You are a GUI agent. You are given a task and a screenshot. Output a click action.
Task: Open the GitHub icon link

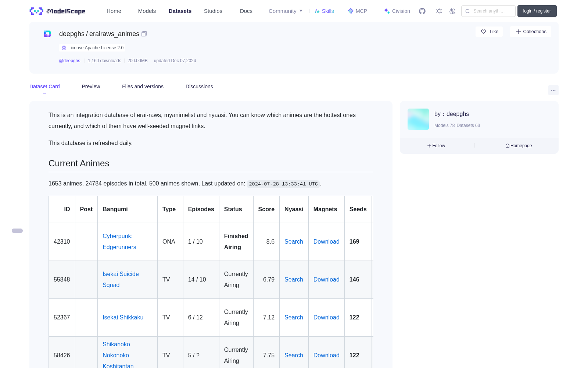422,11
